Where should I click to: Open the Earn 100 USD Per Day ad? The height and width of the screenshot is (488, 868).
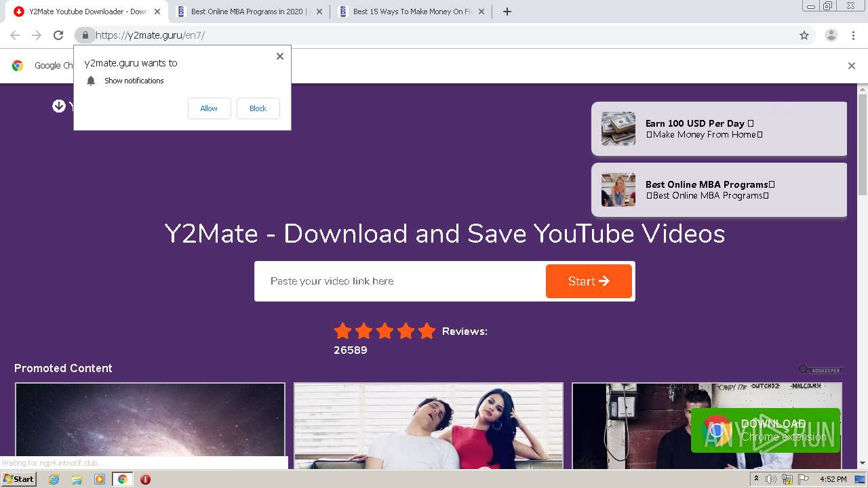719,129
